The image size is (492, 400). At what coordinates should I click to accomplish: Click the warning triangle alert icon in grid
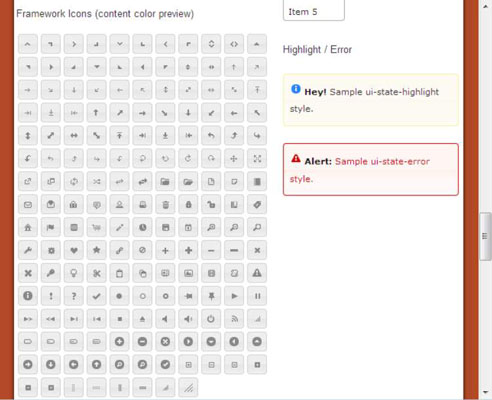tap(257, 273)
